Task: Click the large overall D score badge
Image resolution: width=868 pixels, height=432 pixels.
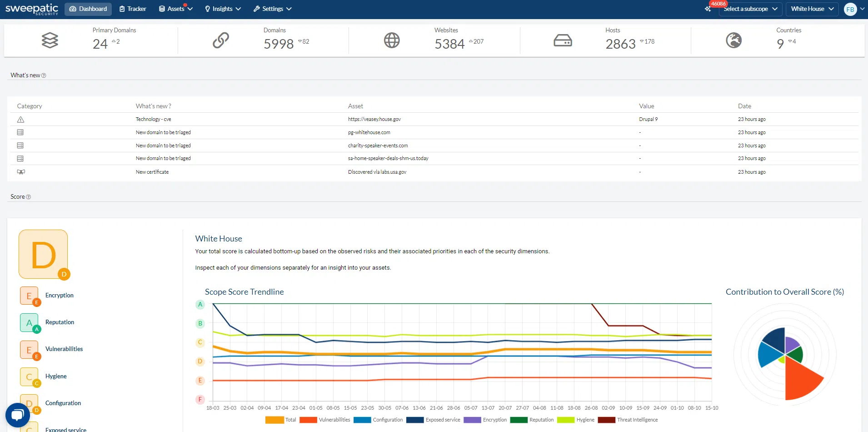Action: [44, 254]
